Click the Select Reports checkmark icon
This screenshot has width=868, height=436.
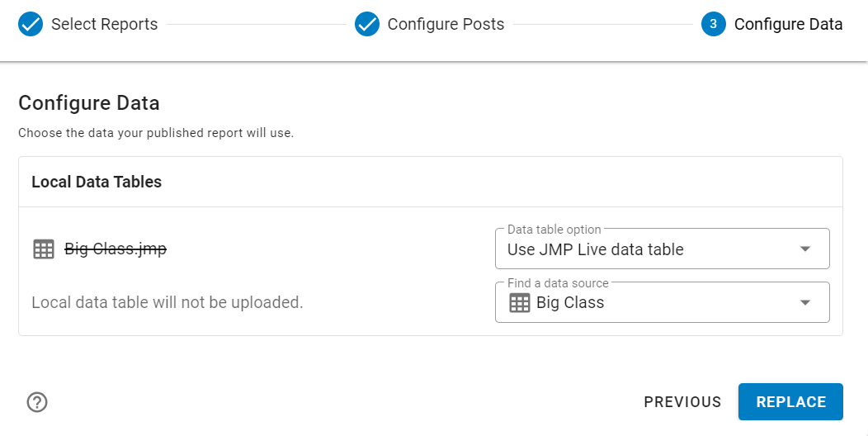[31, 25]
